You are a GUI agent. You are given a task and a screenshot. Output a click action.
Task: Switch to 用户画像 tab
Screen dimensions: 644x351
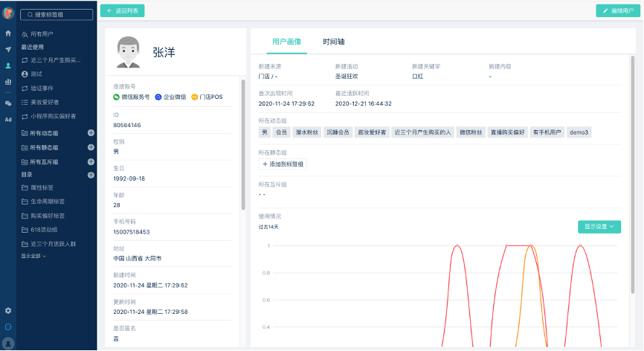tap(287, 42)
